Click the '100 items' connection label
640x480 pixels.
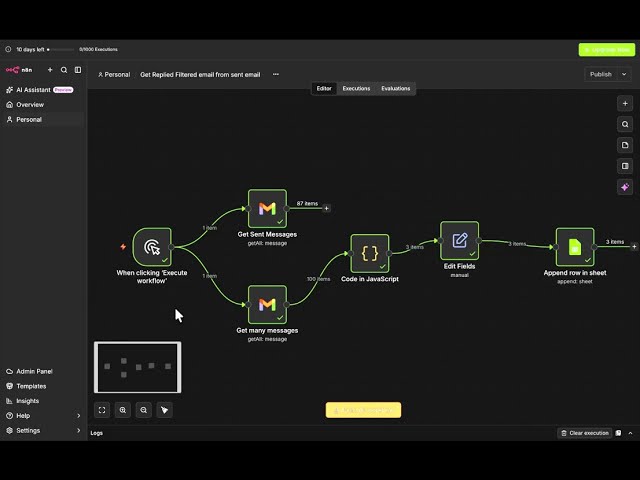pos(318,279)
